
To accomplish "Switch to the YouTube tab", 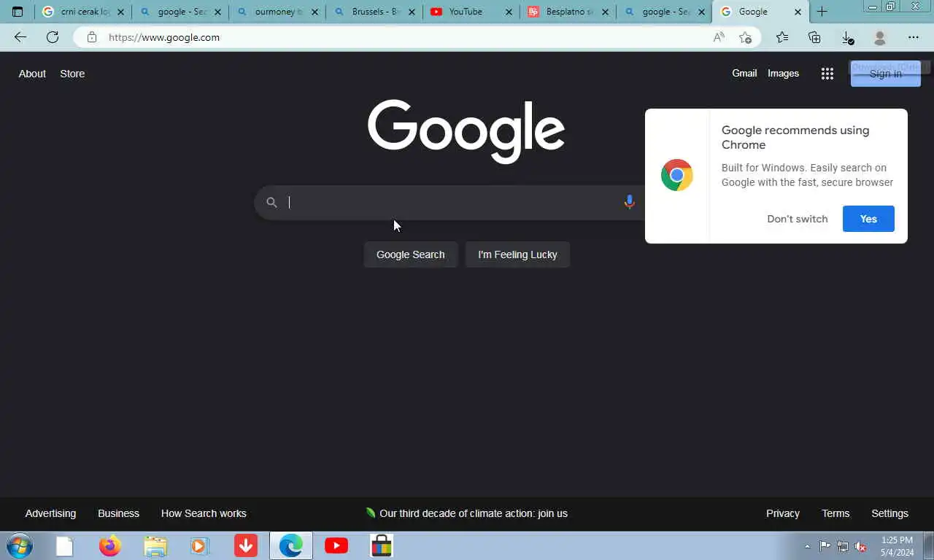I will point(471,12).
